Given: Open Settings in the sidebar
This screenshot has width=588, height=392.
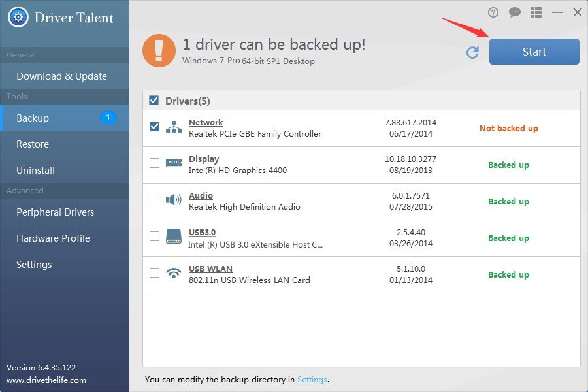Looking at the screenshot, I should pyautogui.click(x=65, y=265).
